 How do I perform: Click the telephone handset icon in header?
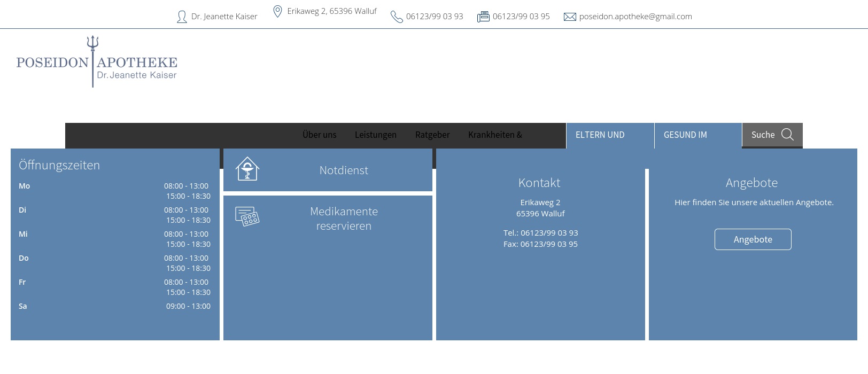click(x=397, y=17)
